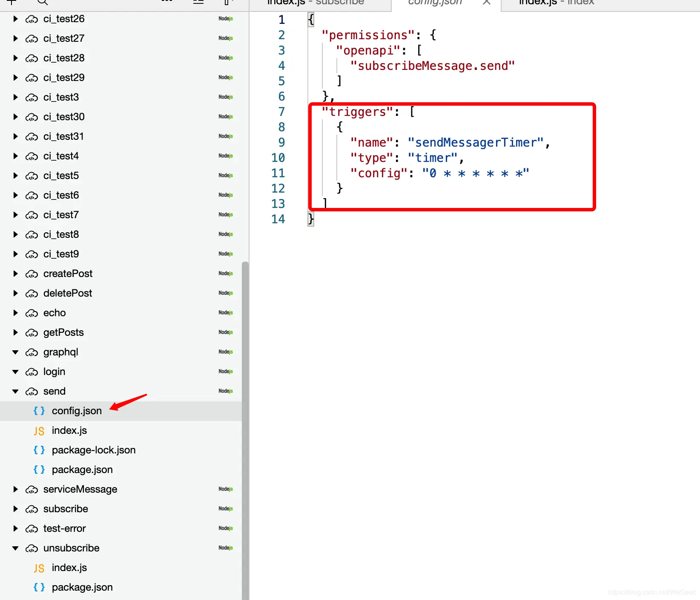Click the Nodejs badge on graphql row
The width and height of the screenshot is (700, 600).
pos(226,352)
